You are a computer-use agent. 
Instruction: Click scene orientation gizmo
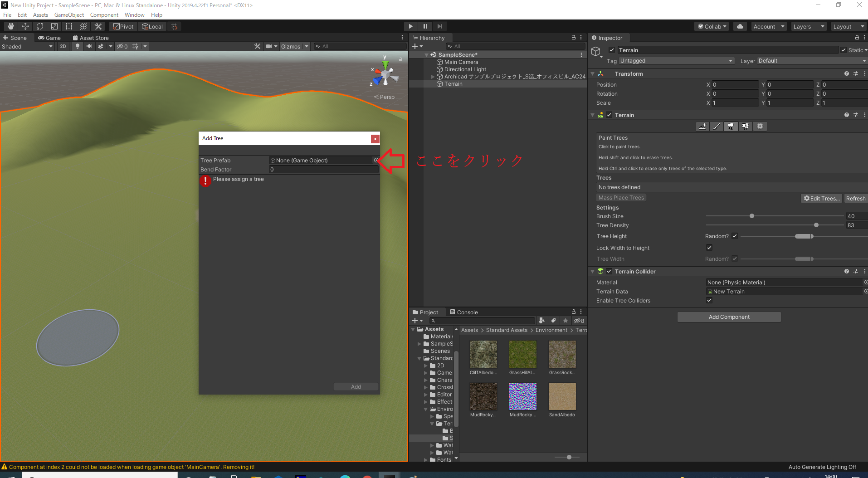(x=385, y=73)
